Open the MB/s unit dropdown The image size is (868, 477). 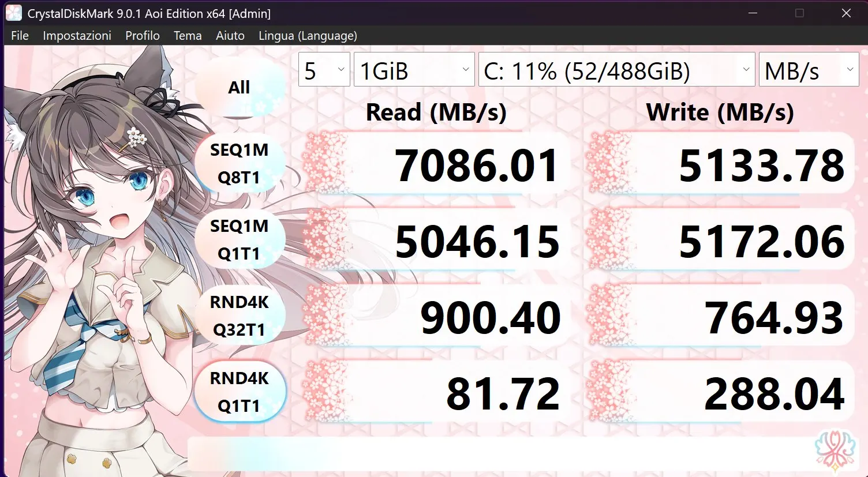click(809, 70)
